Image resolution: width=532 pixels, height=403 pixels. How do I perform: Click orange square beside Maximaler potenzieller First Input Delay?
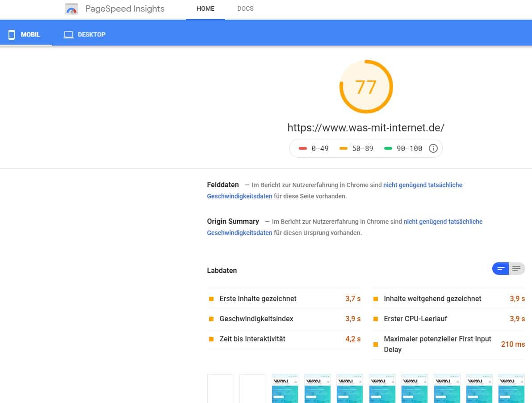point(376,344)
